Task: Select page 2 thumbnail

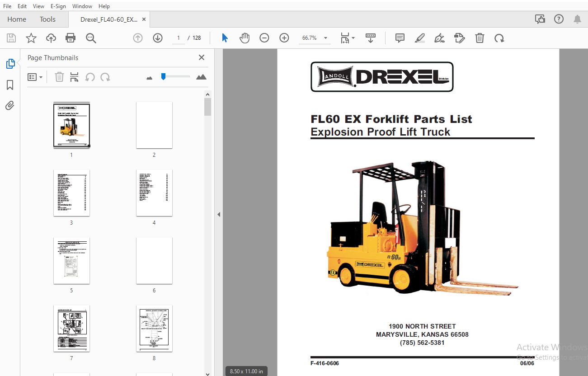Action: coord(154,125)
